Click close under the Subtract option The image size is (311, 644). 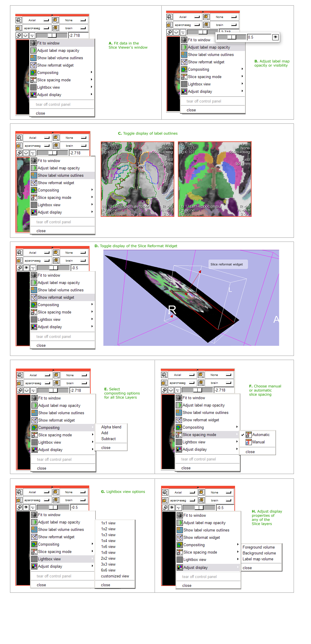[x=106, y=448]
